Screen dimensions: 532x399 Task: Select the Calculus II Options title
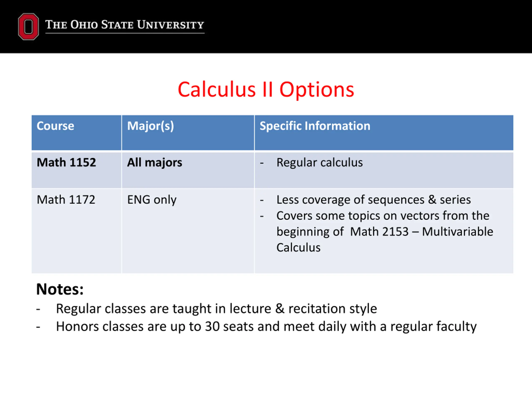(x=266, y=90)
